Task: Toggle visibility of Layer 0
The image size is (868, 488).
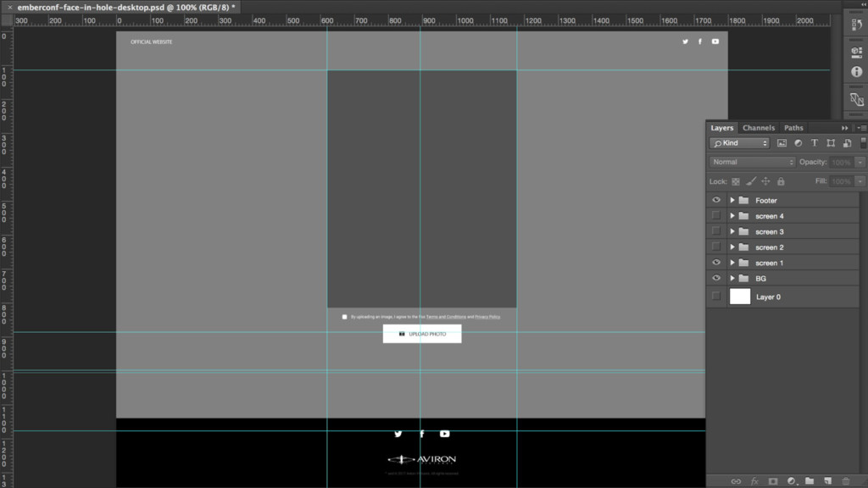Action: 716,297
